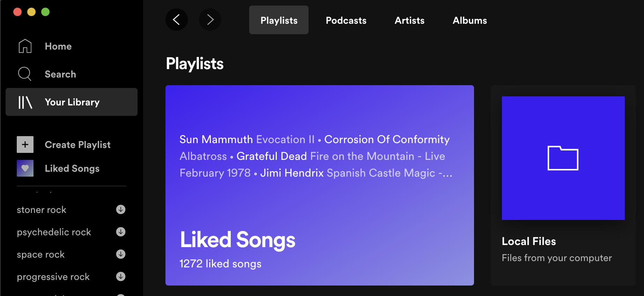Screen dimensions: 644x296
Task: Click the Local Files folder icon
Action: pyautogui.click(x=563, y=158)
